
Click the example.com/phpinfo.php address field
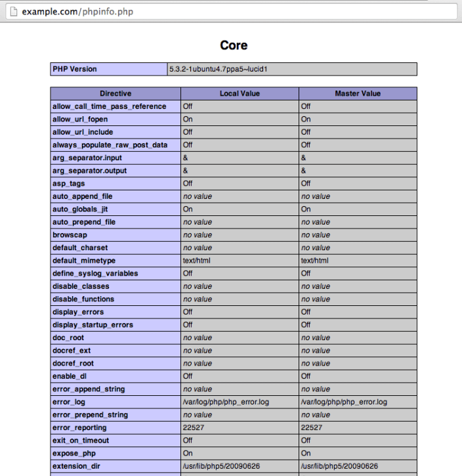click(x=232, y=12)
